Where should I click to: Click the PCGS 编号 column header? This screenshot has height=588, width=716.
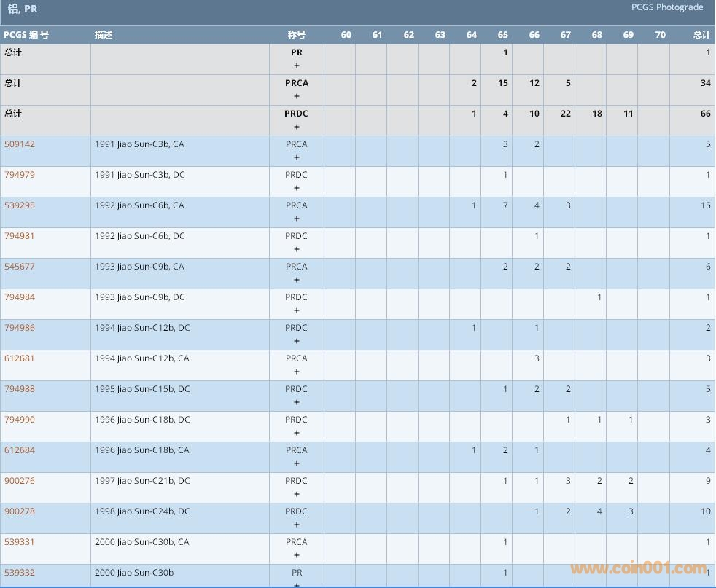click(26, 35)
